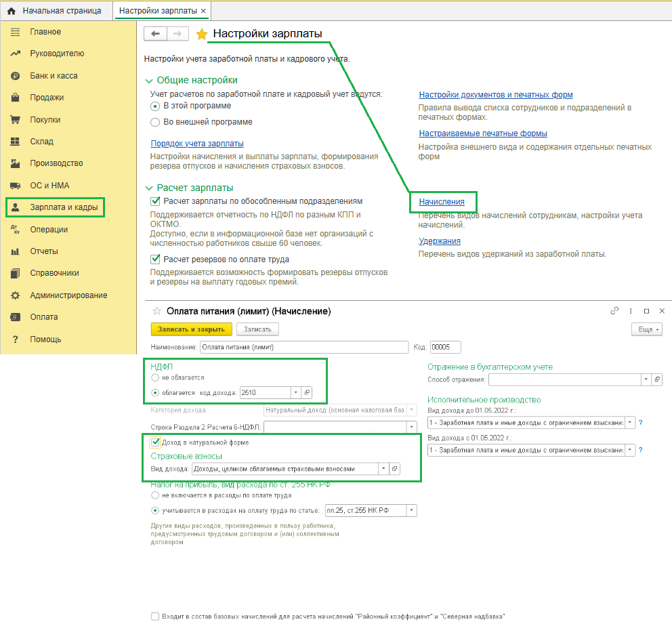The width and height of the screenshot is (672, 624).
Task: Open the код дохода dropdown list
Action: [296, 392]
